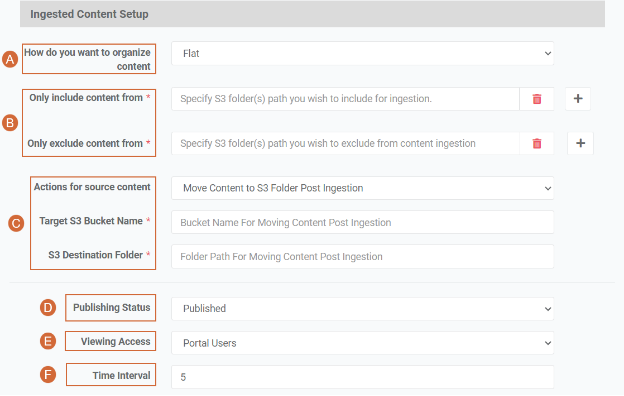Click the orange D annotation marker
This screenshot has width=624, height=396.
click(x=48, y=308)
